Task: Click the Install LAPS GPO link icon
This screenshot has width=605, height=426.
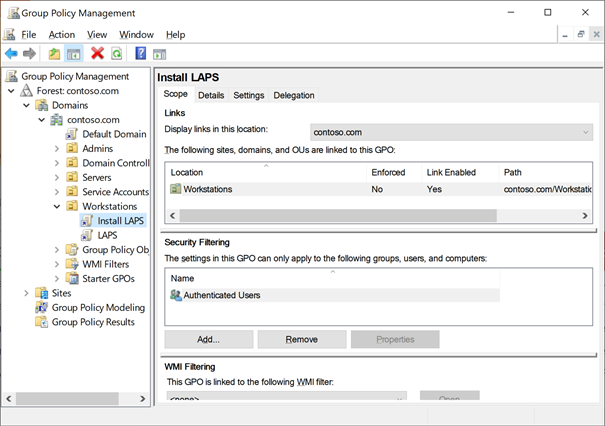Action: coord(87,221)
